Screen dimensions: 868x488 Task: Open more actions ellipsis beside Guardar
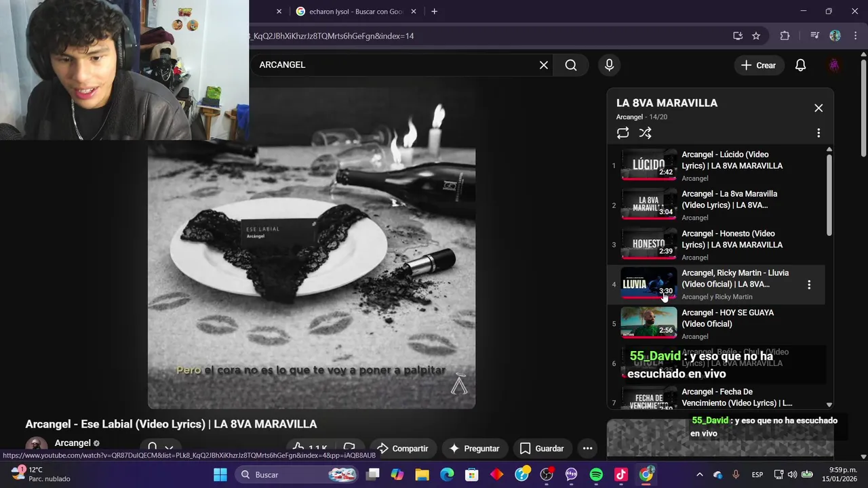coord(587,448)
